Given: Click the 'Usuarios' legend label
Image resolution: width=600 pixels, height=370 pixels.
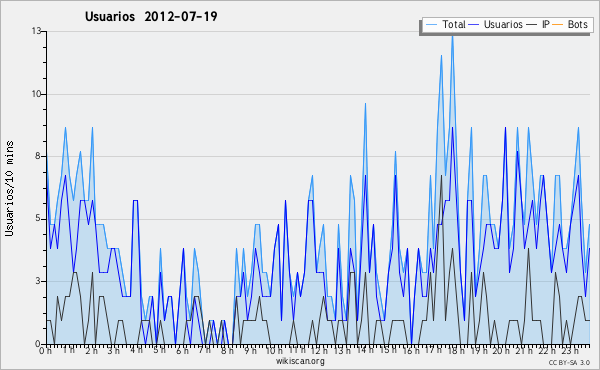Looking at the screenshot, I should [503, 24].
